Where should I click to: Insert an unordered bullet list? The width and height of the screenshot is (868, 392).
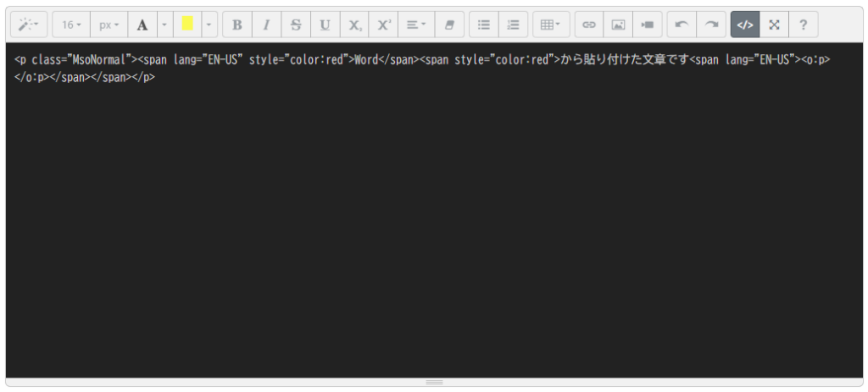[x=484, y=25]
